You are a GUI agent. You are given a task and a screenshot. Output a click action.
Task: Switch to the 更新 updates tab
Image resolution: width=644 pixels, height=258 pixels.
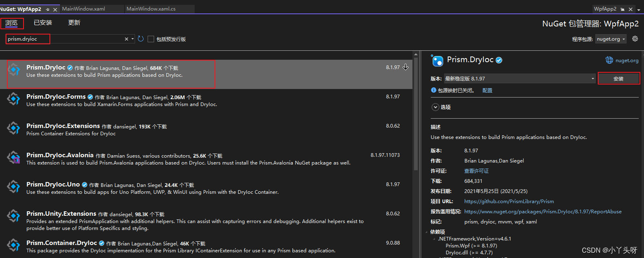pyautogui.click(x=74, y=23)
